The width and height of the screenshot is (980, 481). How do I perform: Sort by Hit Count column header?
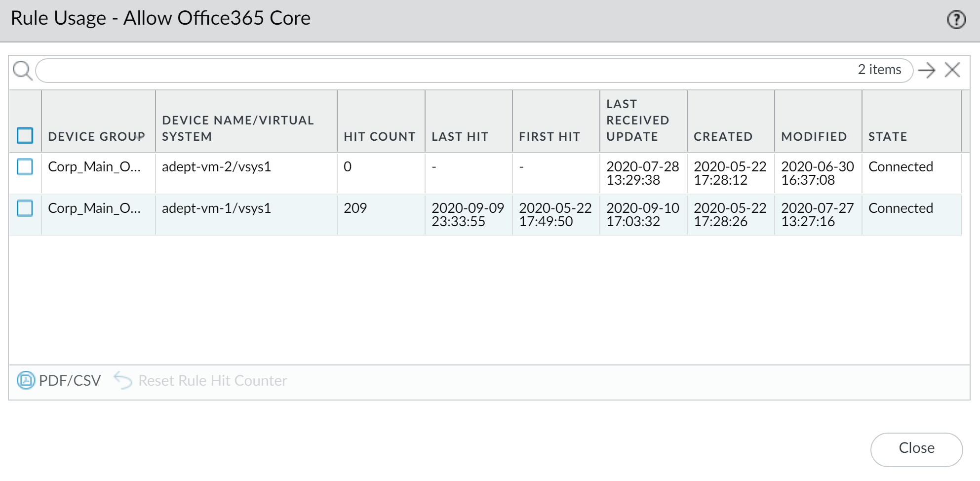380,136
